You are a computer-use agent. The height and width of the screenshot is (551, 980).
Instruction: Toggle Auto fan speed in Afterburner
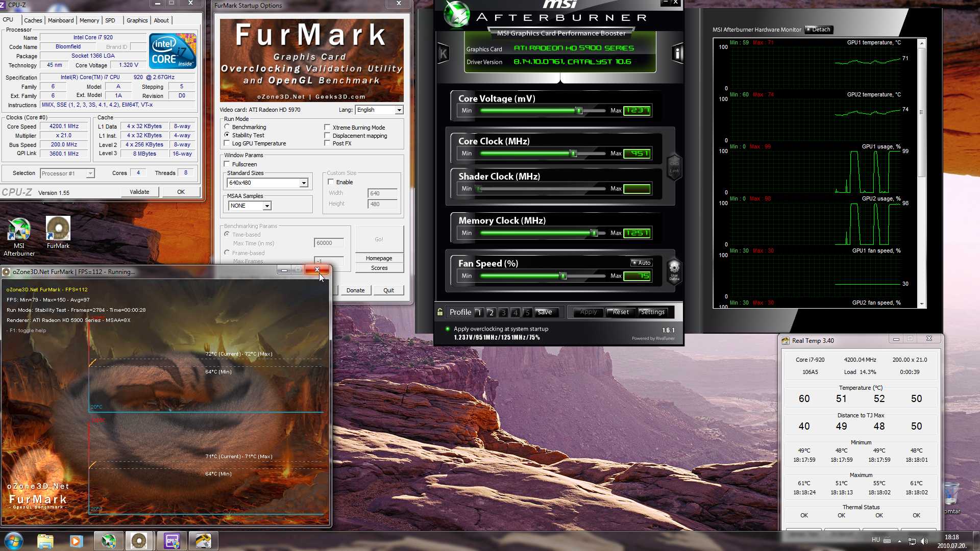point(641,263)
